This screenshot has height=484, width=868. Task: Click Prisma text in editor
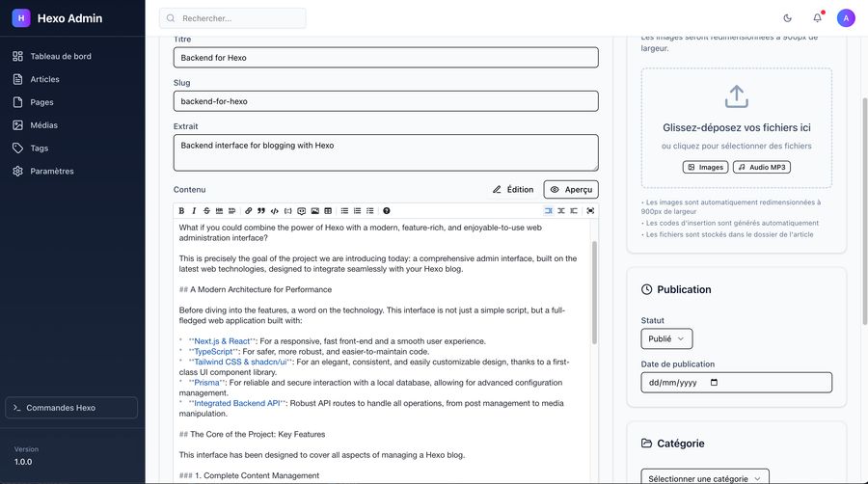point(206,382)
